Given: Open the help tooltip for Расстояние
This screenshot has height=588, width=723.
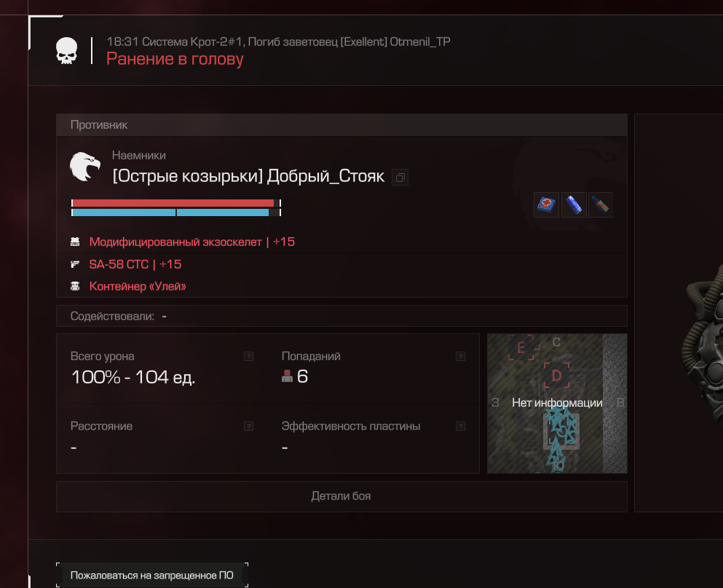Looking at the screenshot, I should pos(248,426).
